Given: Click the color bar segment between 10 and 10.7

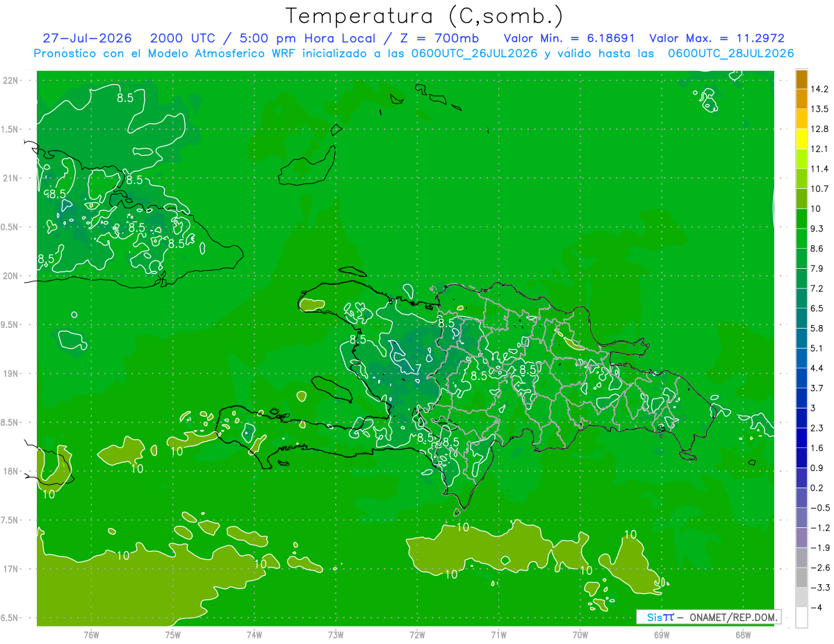Looking at the screenshot, I should (801, 198).
